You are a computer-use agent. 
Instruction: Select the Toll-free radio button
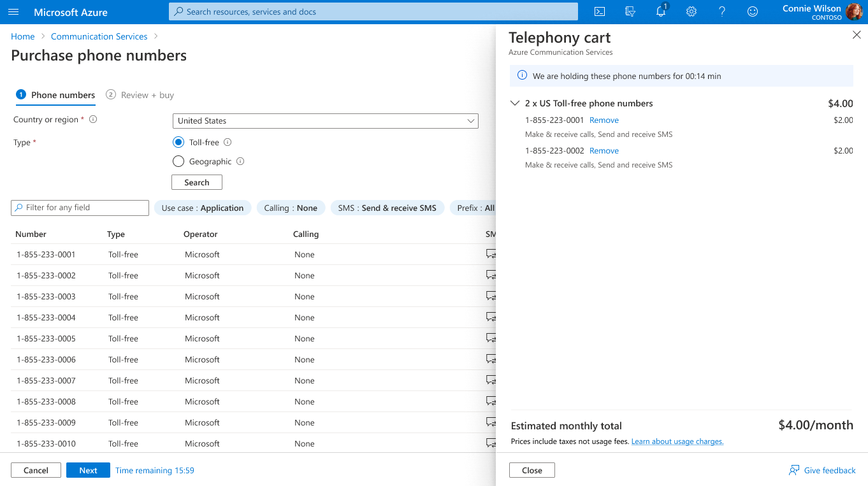pos(178,143)
